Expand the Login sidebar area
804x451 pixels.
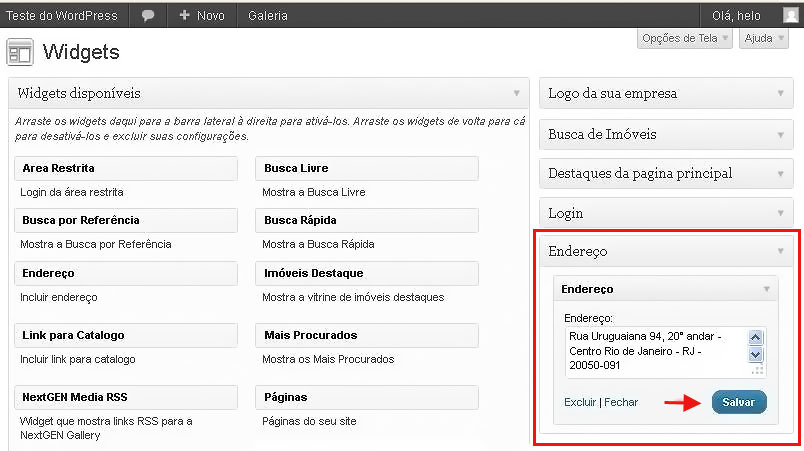[666, 213]
